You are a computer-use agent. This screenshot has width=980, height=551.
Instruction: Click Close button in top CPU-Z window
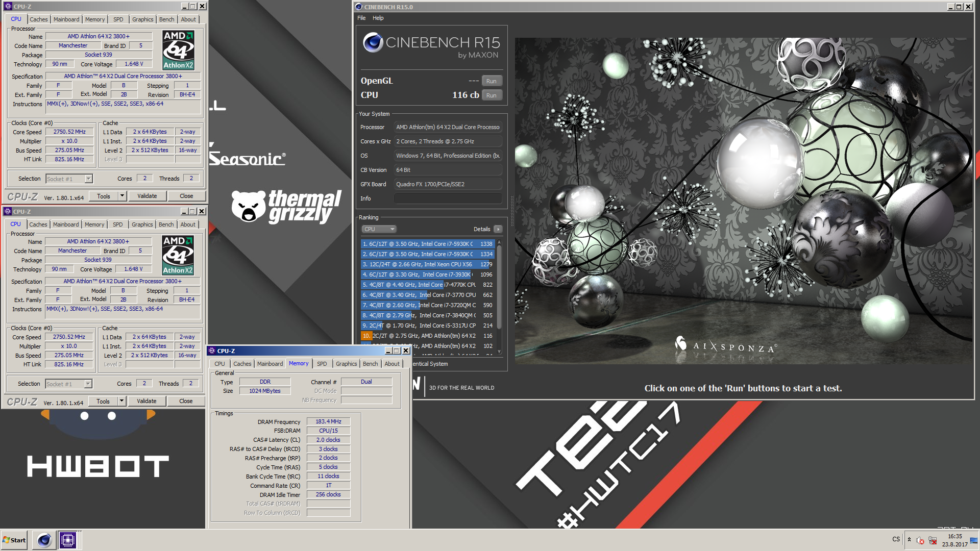point(186,196)
